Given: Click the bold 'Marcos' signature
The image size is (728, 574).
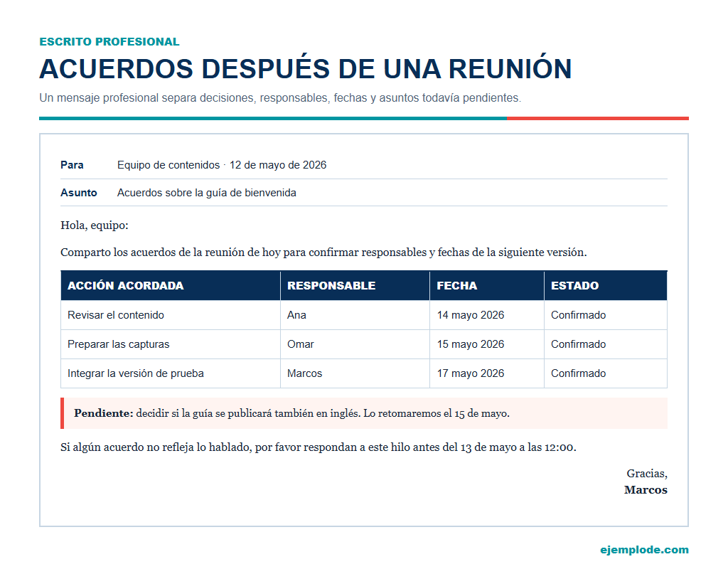Looking at the screenshot, I should coord(646,490).
